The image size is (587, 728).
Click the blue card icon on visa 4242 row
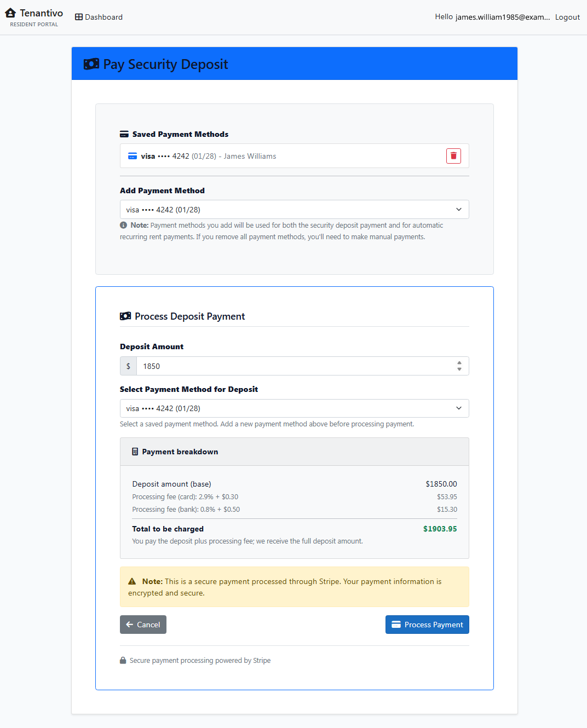pyautogui.click(x=133, y=156)
